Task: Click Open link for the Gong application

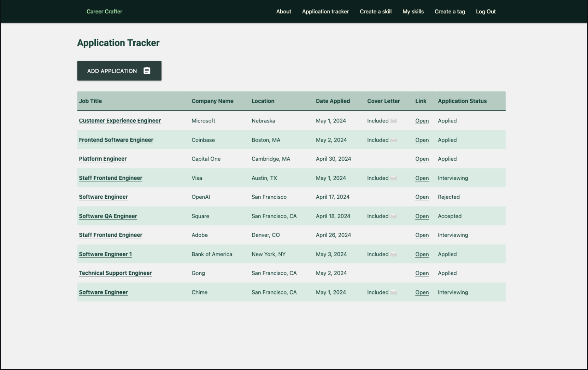Action: click(422, 273)
